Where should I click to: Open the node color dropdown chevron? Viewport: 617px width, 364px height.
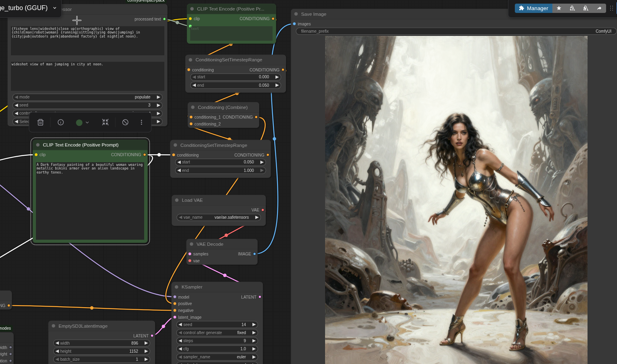pyautogui.click(x=87, y=122)
